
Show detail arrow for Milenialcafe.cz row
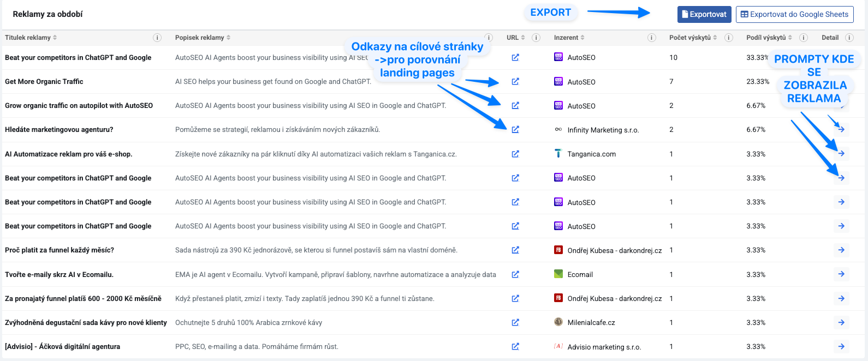(x=841, y=322)
